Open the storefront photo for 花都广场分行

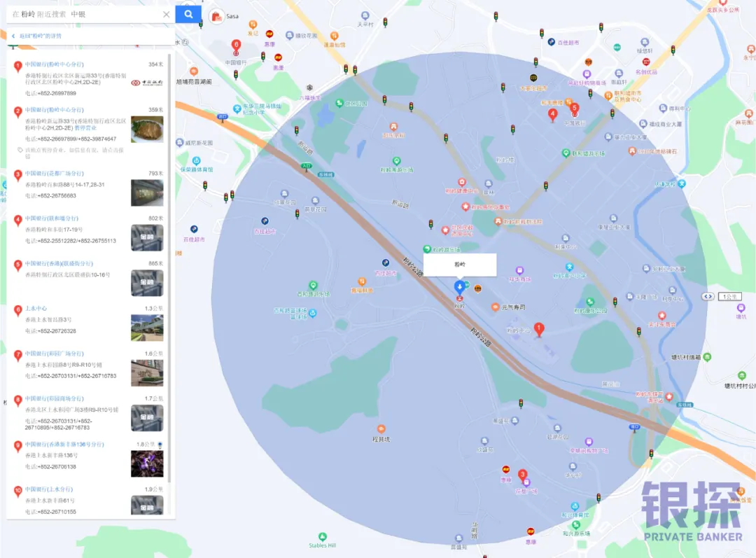pos(147,193)
